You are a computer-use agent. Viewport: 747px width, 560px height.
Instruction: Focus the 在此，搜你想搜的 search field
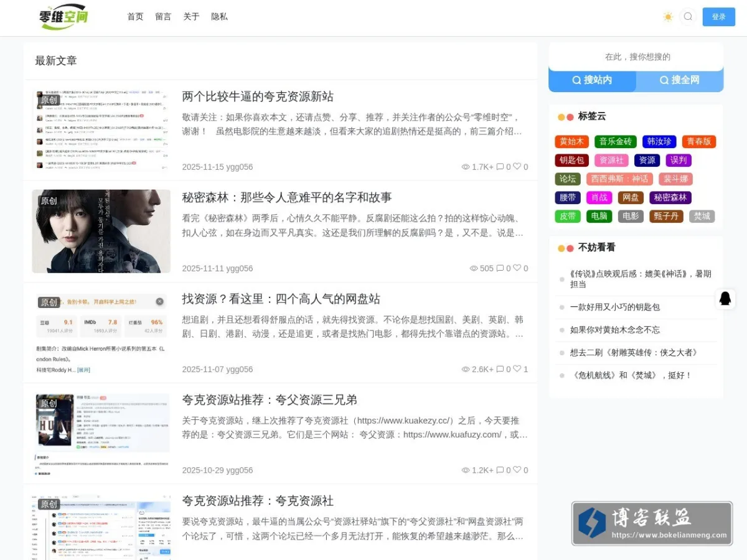(636, 57)
